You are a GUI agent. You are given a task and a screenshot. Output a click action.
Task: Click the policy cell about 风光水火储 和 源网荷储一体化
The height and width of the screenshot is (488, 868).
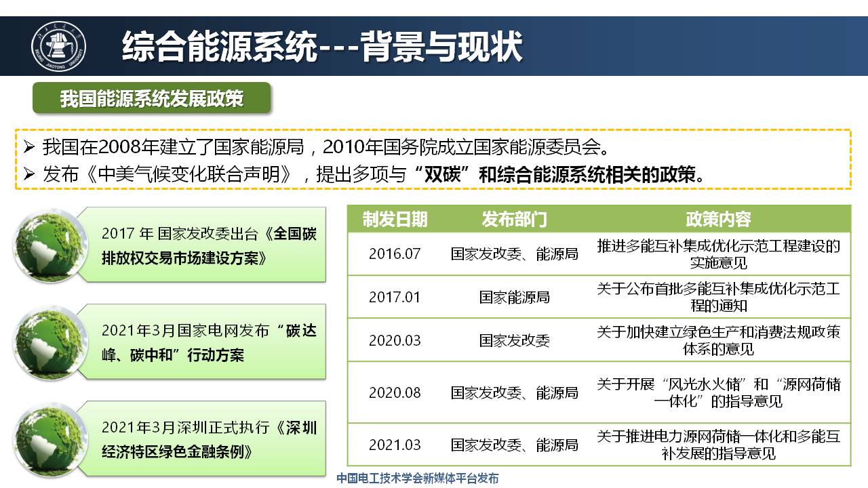click(x=718, y=392)
